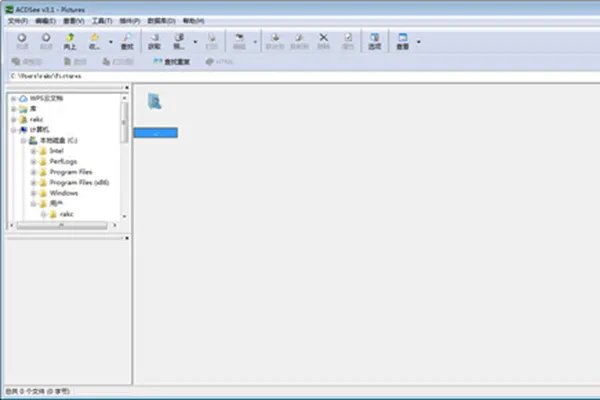The height and width of the screenshot is (400, 600).
Task: Expand the Program Files (x86) folder node
Action: click(33, 183)
